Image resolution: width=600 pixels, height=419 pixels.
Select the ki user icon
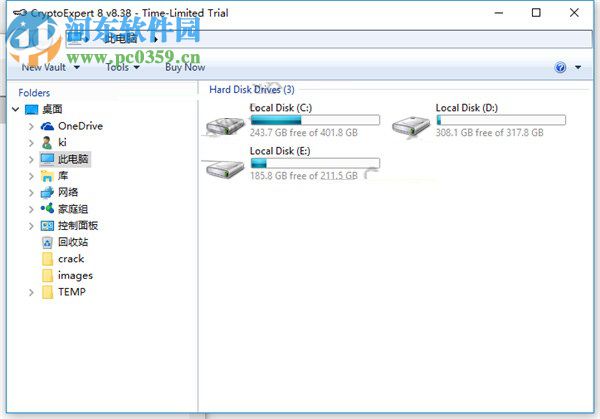tap(47, 142)
